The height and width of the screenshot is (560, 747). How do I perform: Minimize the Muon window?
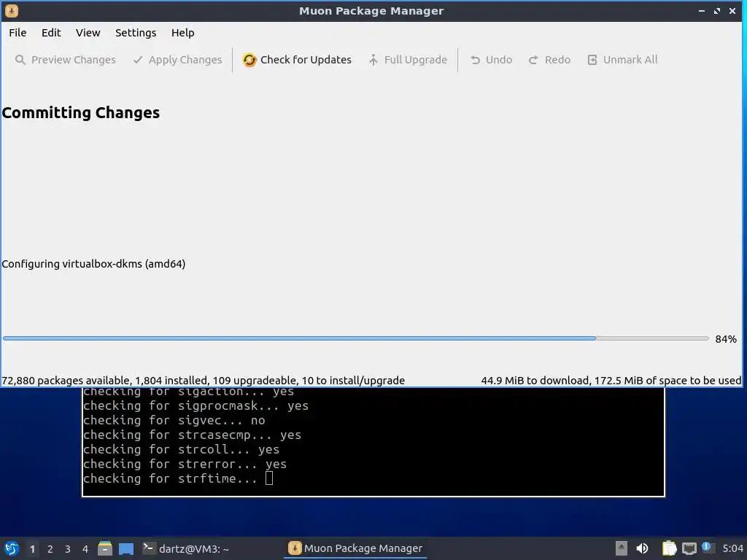click(x=702, y=10)
